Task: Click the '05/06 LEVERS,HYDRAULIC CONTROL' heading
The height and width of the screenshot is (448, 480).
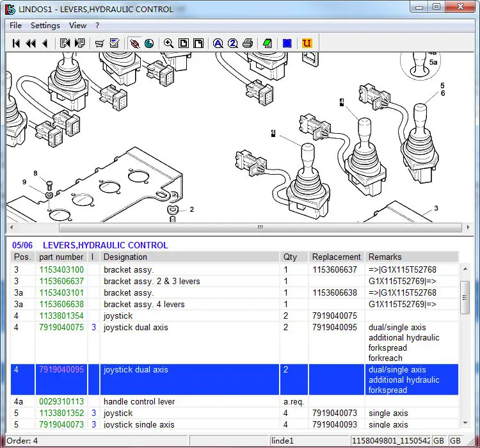Action: click(x=90, y=245)
